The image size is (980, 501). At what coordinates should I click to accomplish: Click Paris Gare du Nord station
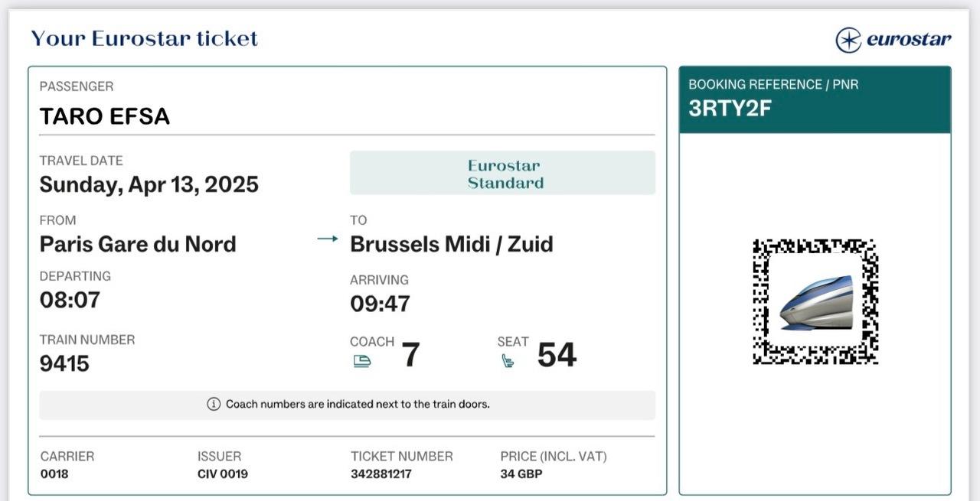point(138,244)
